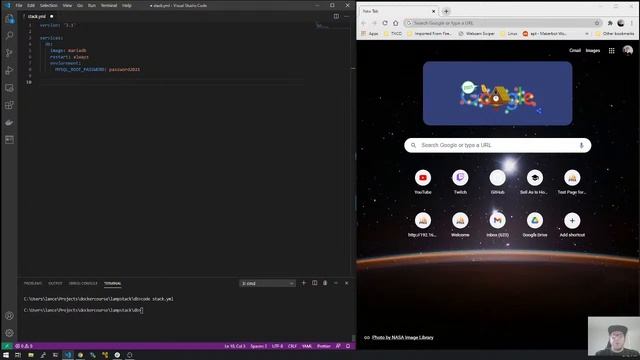The image size is (640, 360).
Task: Open the Manage gear in VS Code
Action: click(9, 333)
